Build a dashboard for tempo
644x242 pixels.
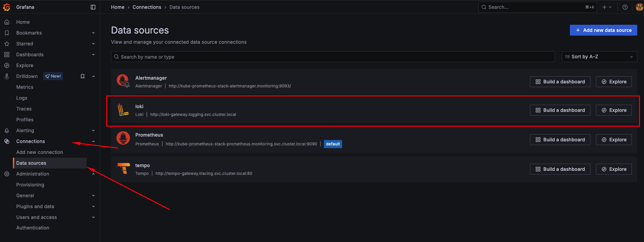(560, 169)
